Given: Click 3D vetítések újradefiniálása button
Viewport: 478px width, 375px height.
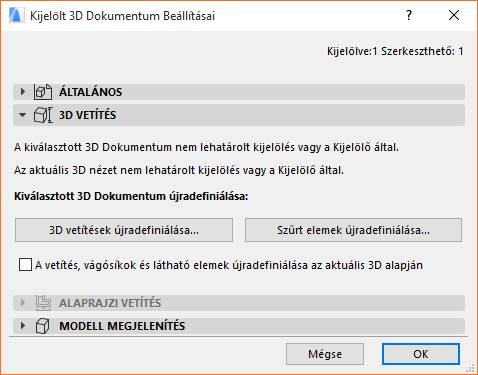Looking at the screenshot, I should [124, 230].
